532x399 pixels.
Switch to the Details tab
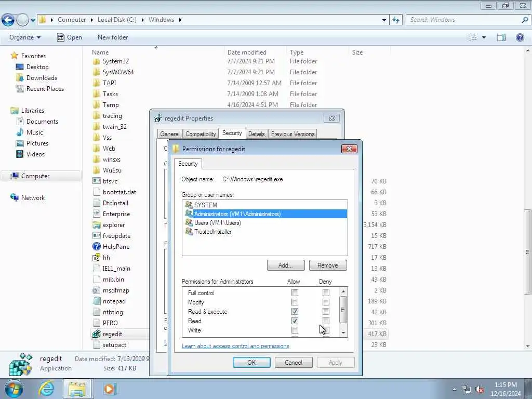[257, 134]
